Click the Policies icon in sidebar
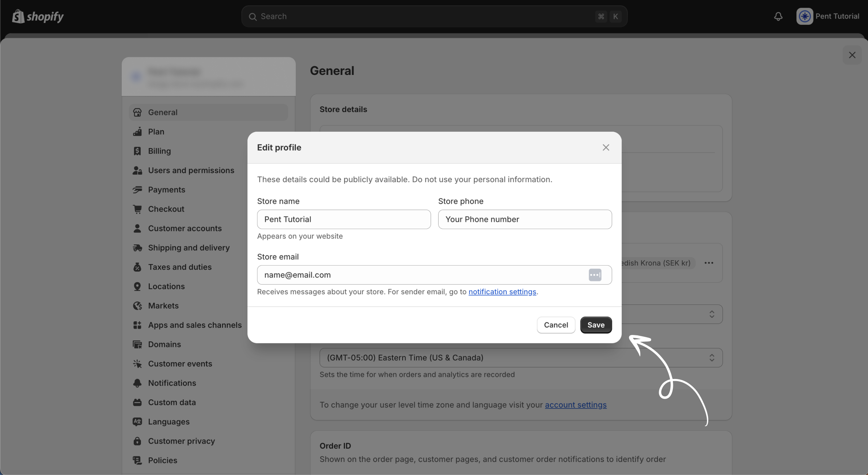 [x=137, y=460]
